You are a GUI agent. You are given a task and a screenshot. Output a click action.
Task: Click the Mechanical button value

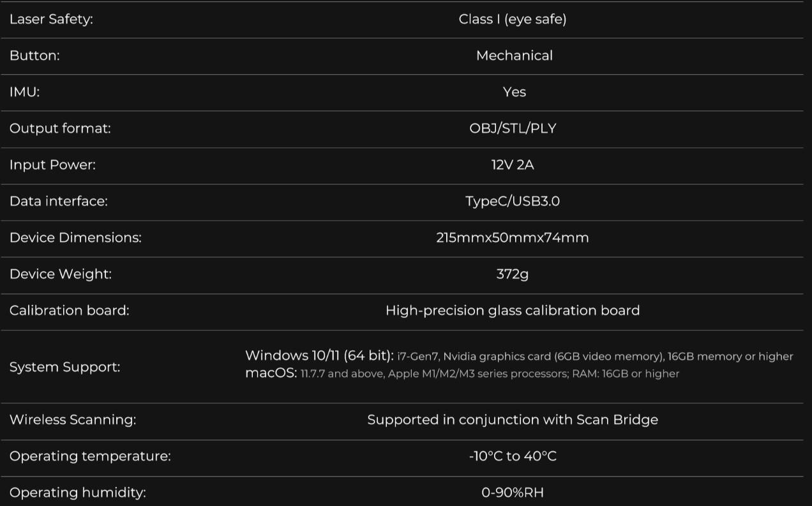tap(515, 56)
